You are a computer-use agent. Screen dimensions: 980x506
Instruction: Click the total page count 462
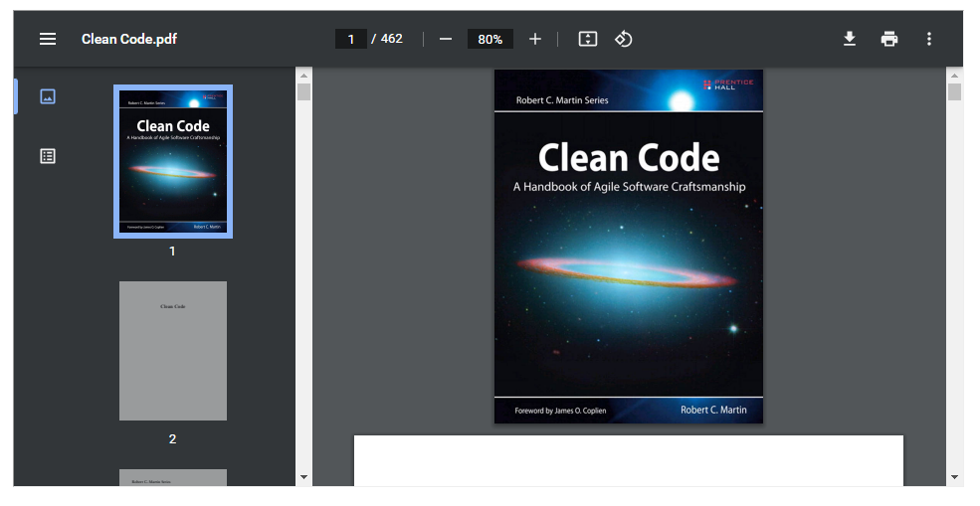point(392,39)
